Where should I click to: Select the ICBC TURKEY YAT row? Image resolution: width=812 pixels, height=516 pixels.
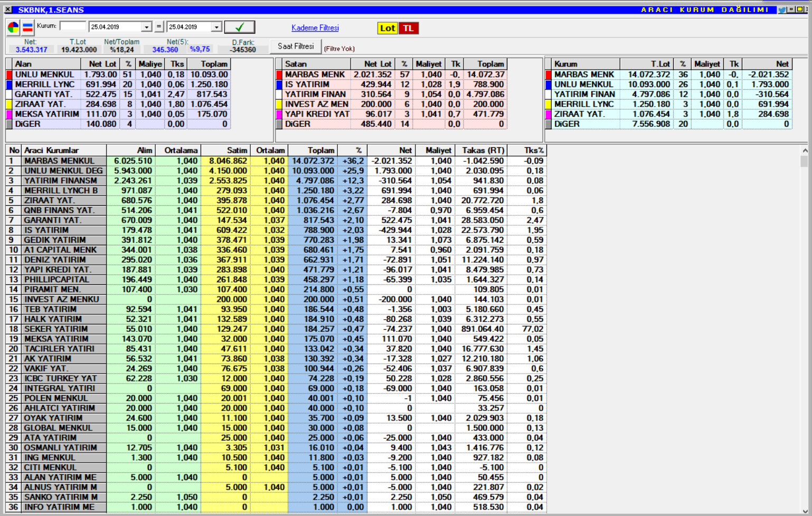[x=276, y=378]
